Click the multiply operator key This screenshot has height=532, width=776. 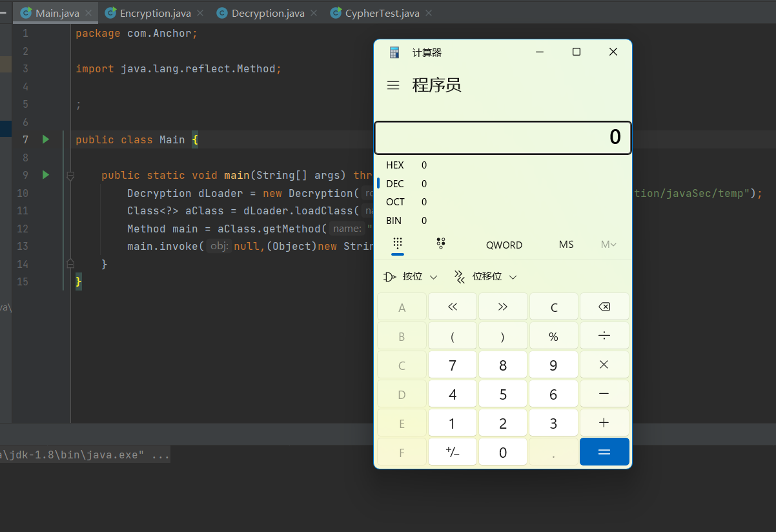pyautogui.click(x=604, y=365)
